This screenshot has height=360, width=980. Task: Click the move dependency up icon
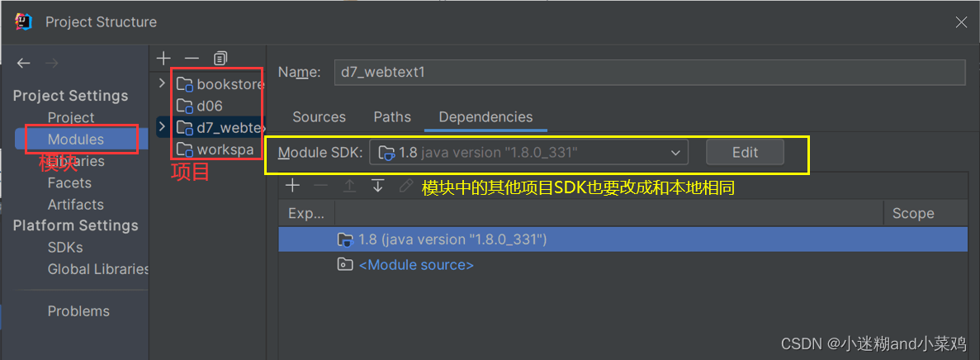click(349, 186)
